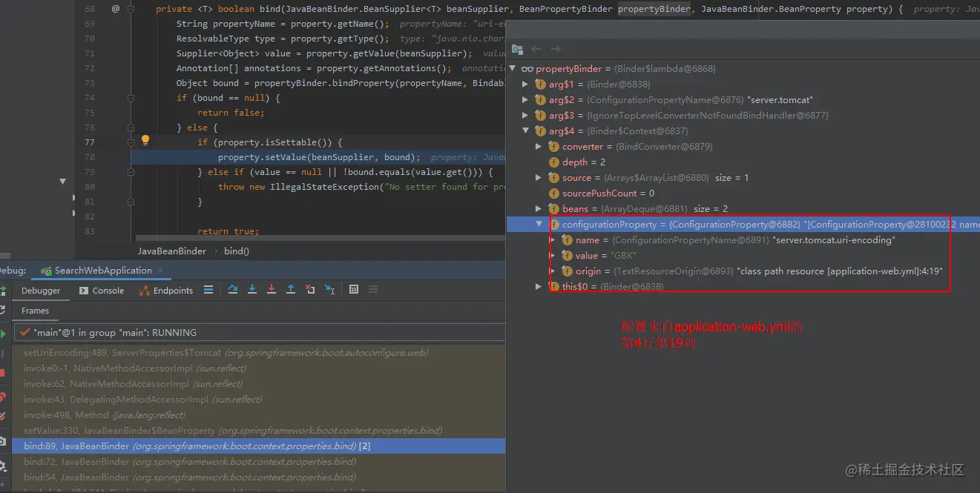Click the value = "GBK" row
980x493 pixels.
(x=743, y=256)
